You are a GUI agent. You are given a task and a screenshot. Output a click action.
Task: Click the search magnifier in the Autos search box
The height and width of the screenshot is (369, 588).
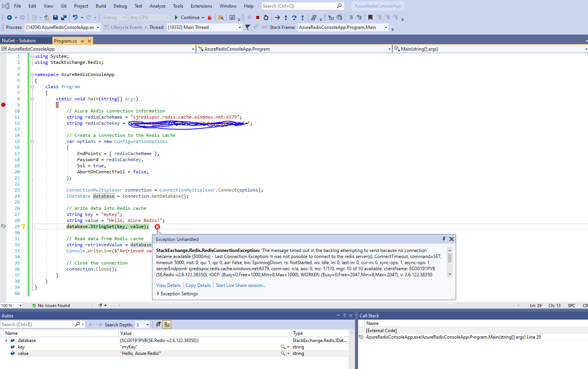coord(78,325)
